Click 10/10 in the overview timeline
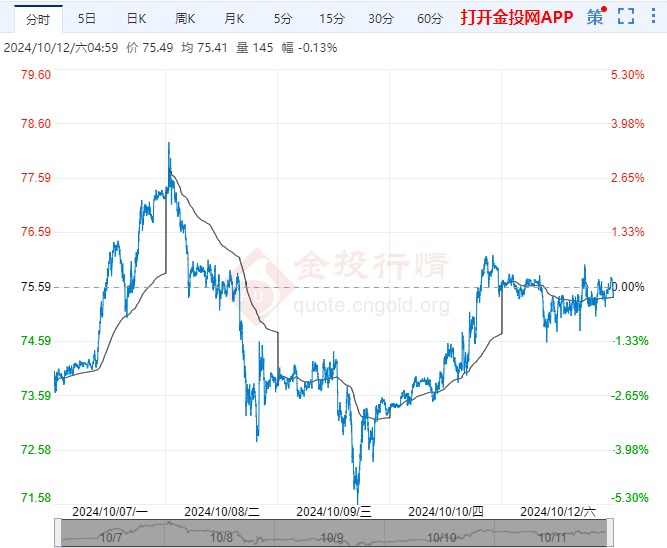This screenshot has height=548, width=667. point(442,538)
